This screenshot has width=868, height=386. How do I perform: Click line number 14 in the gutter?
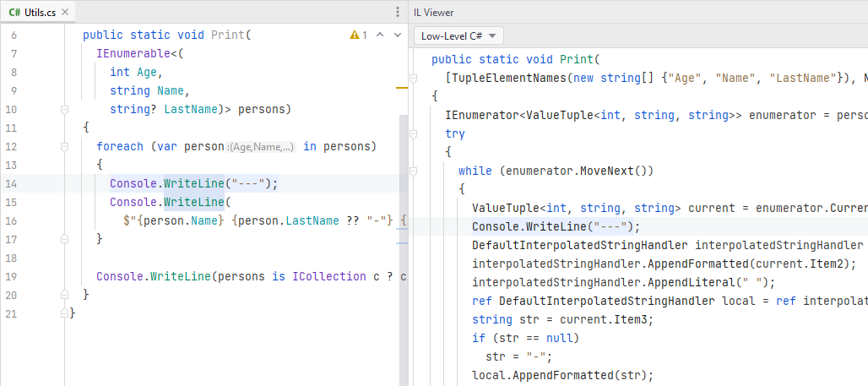pos(11,184)
